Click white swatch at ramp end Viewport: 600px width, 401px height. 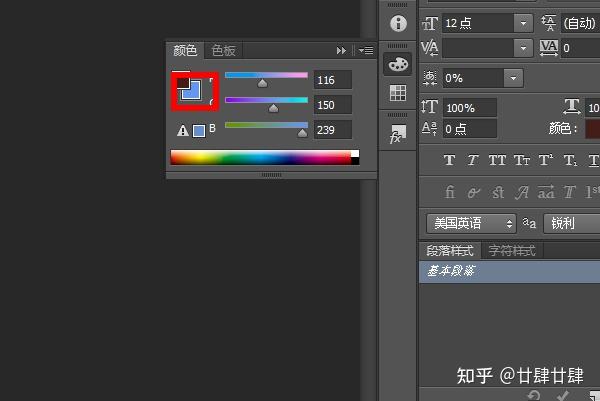click(x=355, y=153)
